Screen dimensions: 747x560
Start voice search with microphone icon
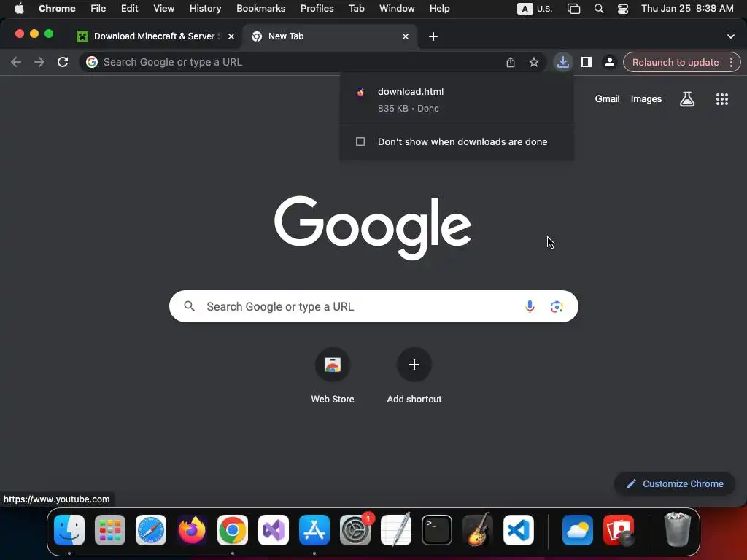(x=530, y=306)
